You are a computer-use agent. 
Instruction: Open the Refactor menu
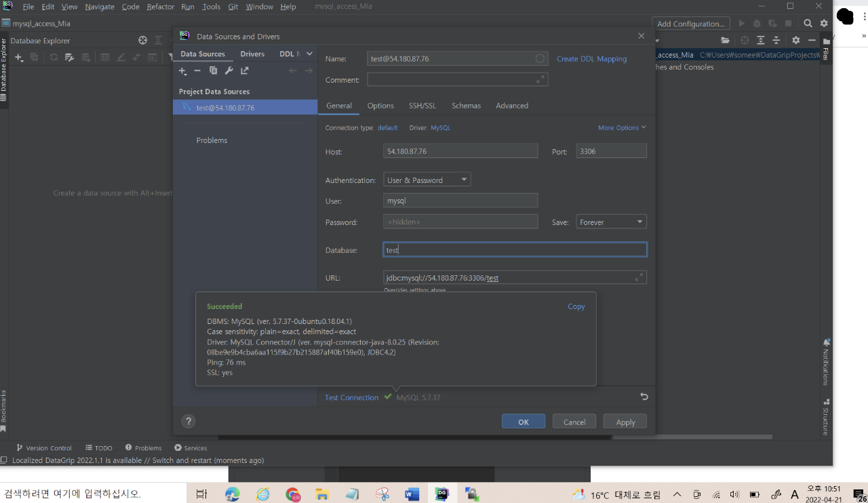tap(160, 7)
